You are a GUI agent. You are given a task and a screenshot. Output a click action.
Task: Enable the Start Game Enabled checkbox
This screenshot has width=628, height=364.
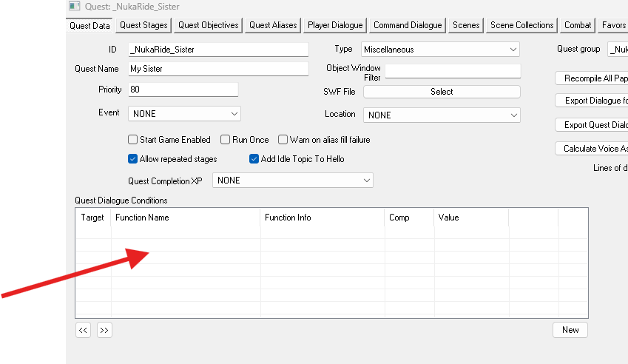pyautogui.click(x=132, y=139)
